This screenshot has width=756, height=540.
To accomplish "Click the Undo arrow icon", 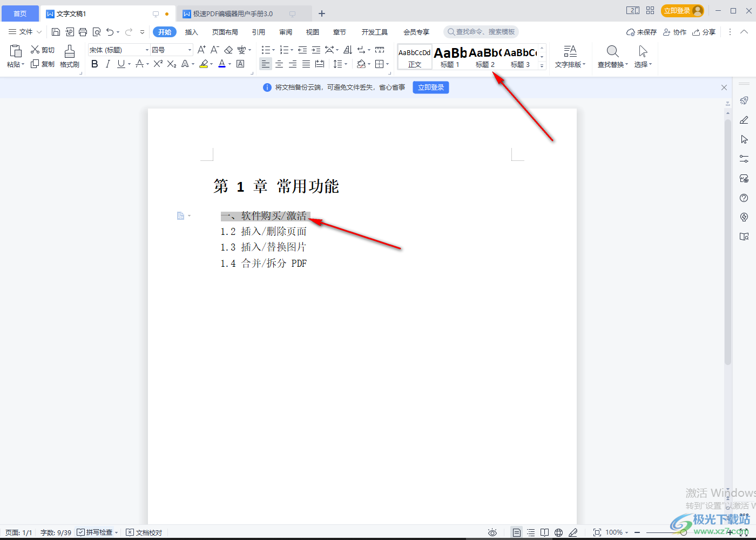I will pos(110,32).
